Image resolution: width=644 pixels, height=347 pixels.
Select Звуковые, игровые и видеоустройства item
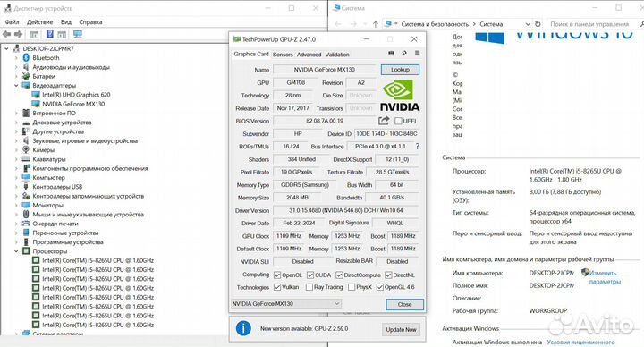(x=85, y=140)
